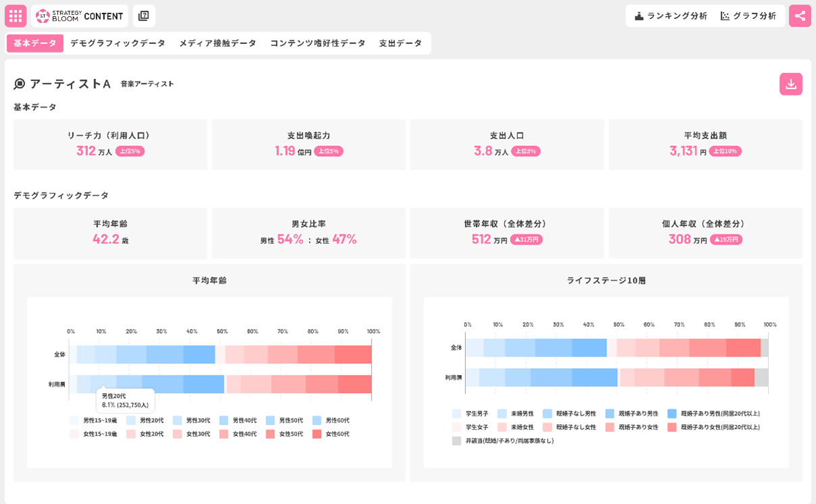Toggle 女性30代 legend entry
Image resolution: width=816 pixels, height=504 pixels.
[x=191, y=434]
